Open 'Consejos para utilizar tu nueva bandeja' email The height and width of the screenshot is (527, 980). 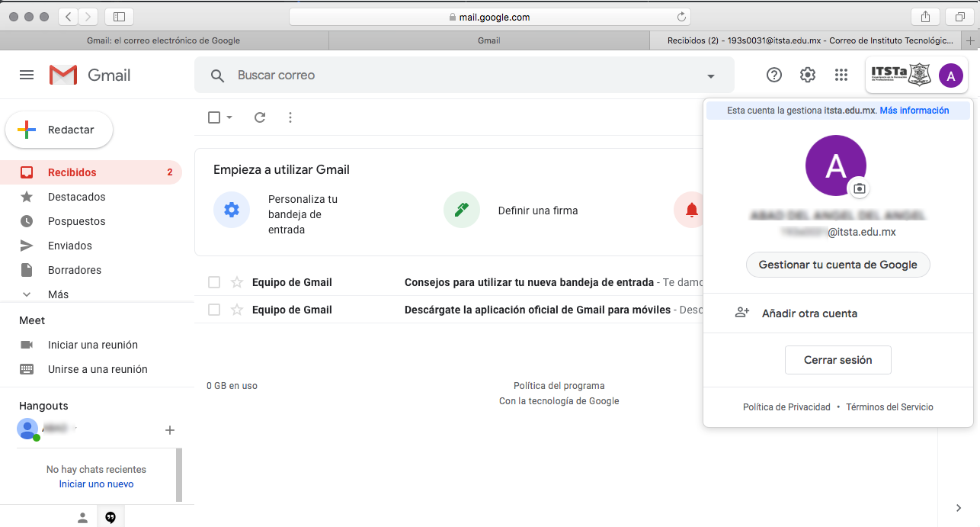[529, 282]
